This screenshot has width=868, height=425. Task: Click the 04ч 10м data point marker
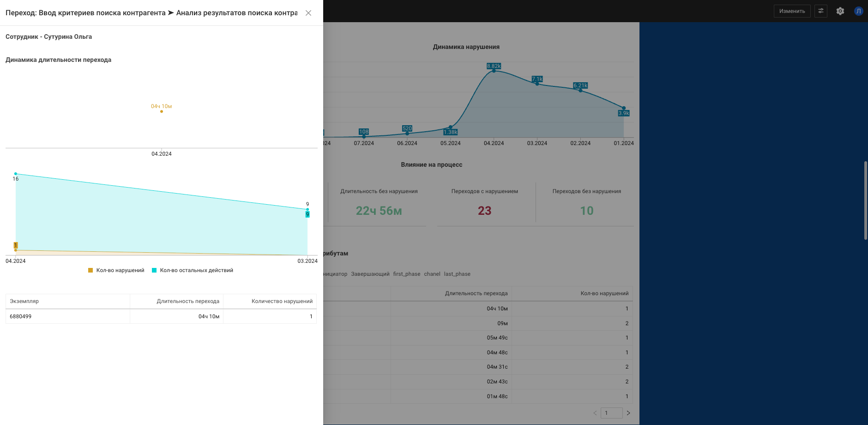tap(162, 111)
